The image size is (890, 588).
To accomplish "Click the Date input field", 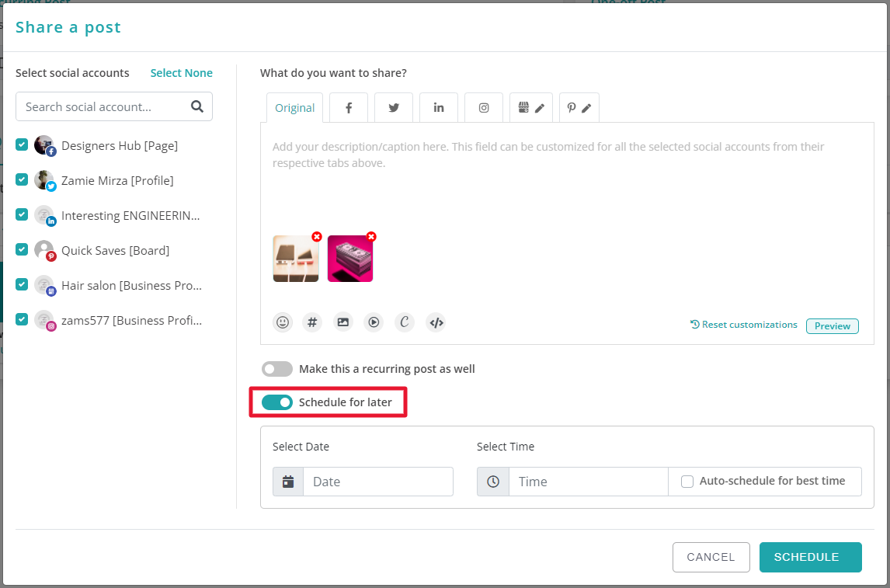I will click(x=378, y=482).
